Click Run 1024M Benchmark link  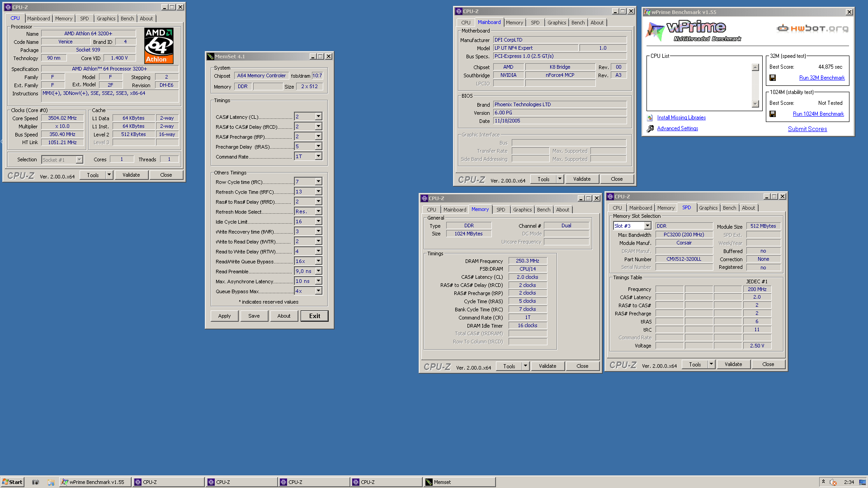coord(818,114)
